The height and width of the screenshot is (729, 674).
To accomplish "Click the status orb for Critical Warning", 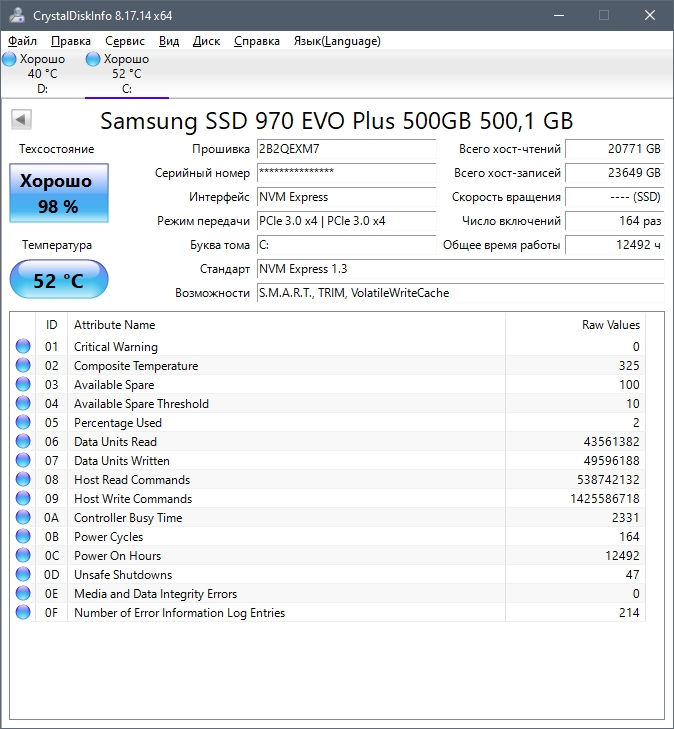I will point(23,347).
